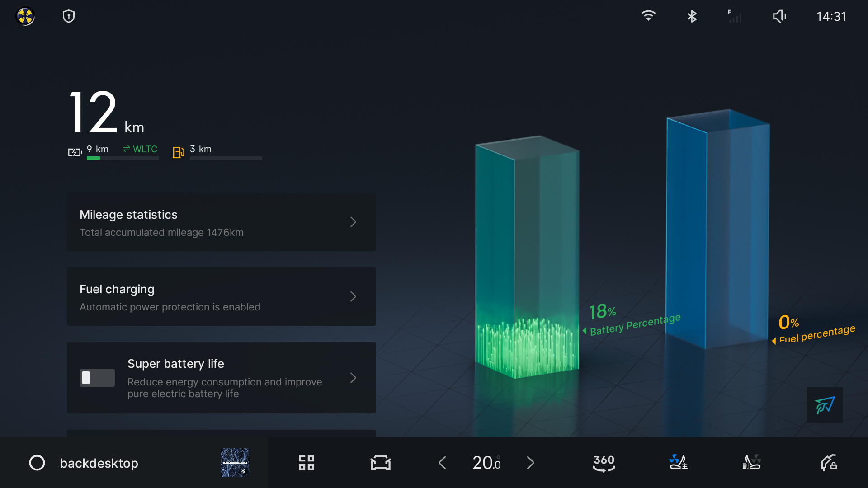The width and height of the screenshot is (868, 488).
Task: Click the Bluetooth status icon
Action: tap(692, 17)
